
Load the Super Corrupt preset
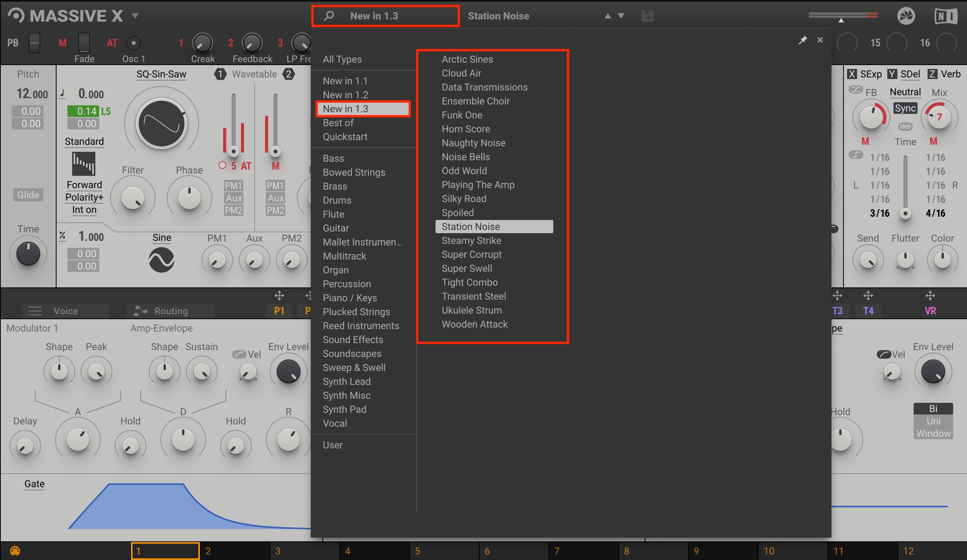pyautogui.click(x=471, y=254)
